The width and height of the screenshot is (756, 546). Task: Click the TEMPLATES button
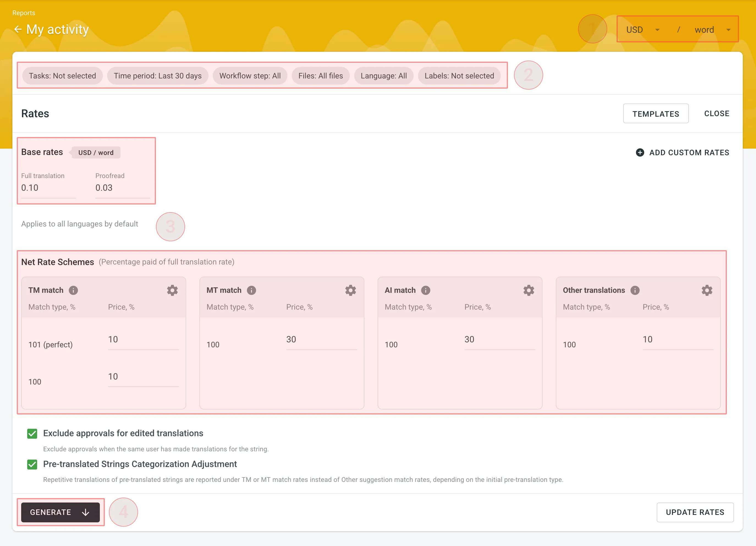[655, 114]
